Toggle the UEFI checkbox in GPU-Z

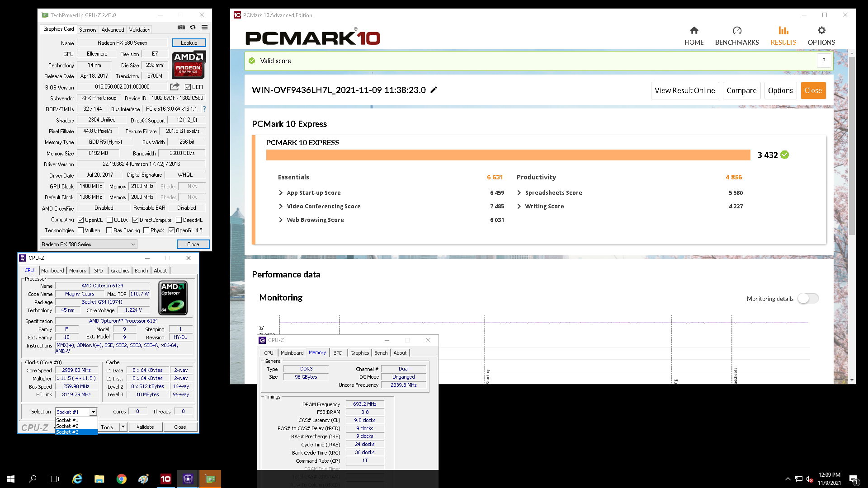pos(188,87)
